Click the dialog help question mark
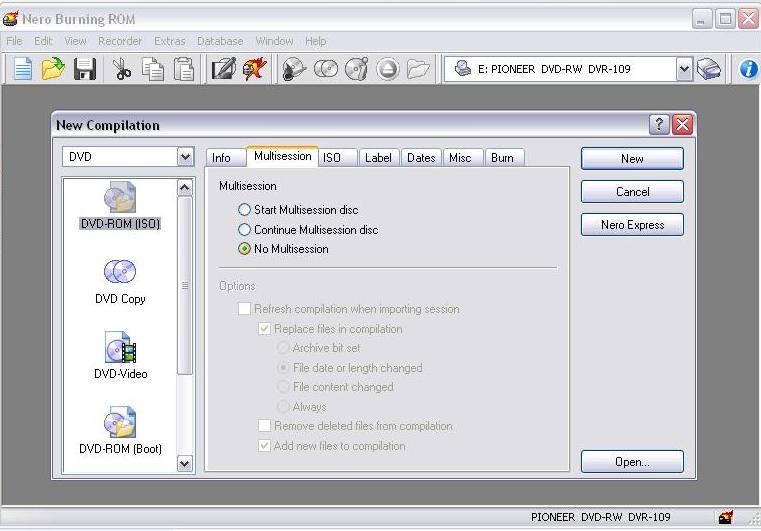This screenshot has height=531, width=761. point(659,125)
